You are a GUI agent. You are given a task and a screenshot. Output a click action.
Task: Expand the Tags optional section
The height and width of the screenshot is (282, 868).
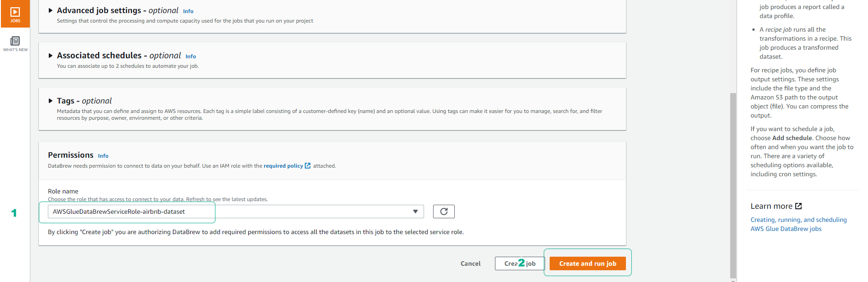pos(51,101)
